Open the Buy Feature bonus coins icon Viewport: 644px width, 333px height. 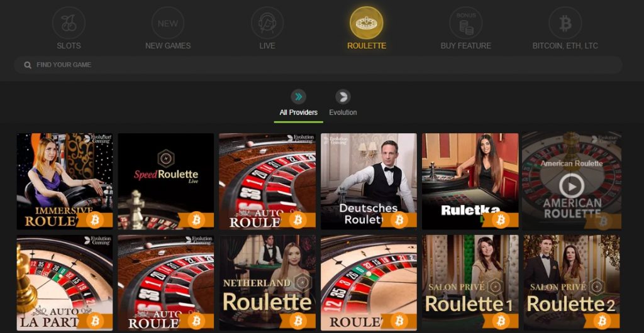tap(466, 23)
